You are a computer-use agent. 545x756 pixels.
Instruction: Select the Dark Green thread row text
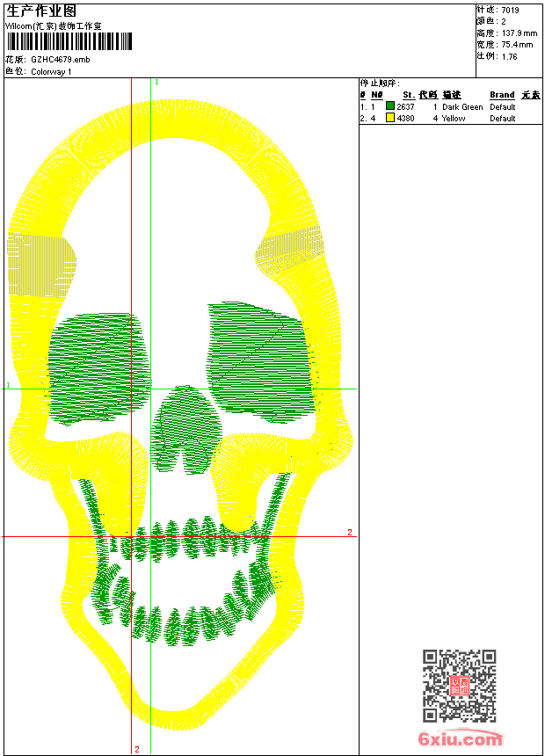[462, 106]
